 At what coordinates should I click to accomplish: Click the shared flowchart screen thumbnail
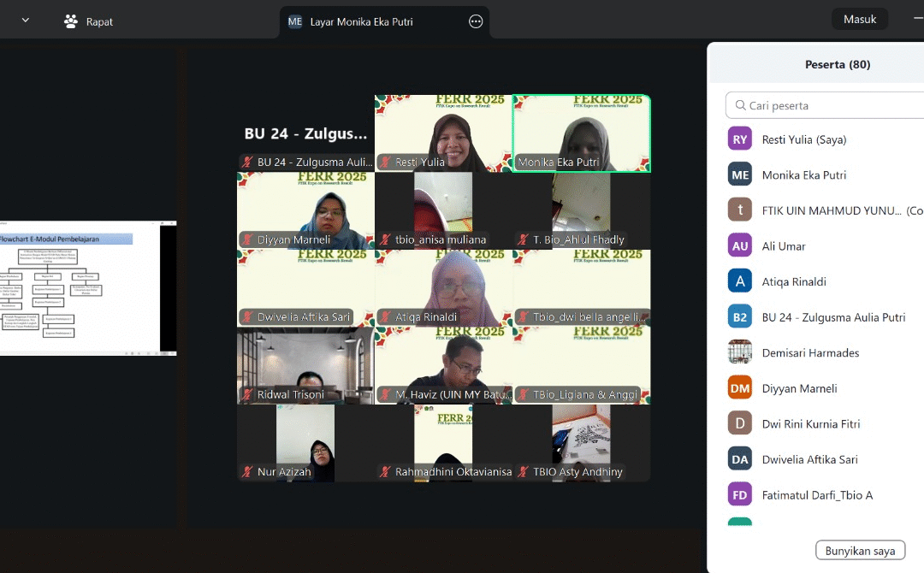[x=87, y=288]
